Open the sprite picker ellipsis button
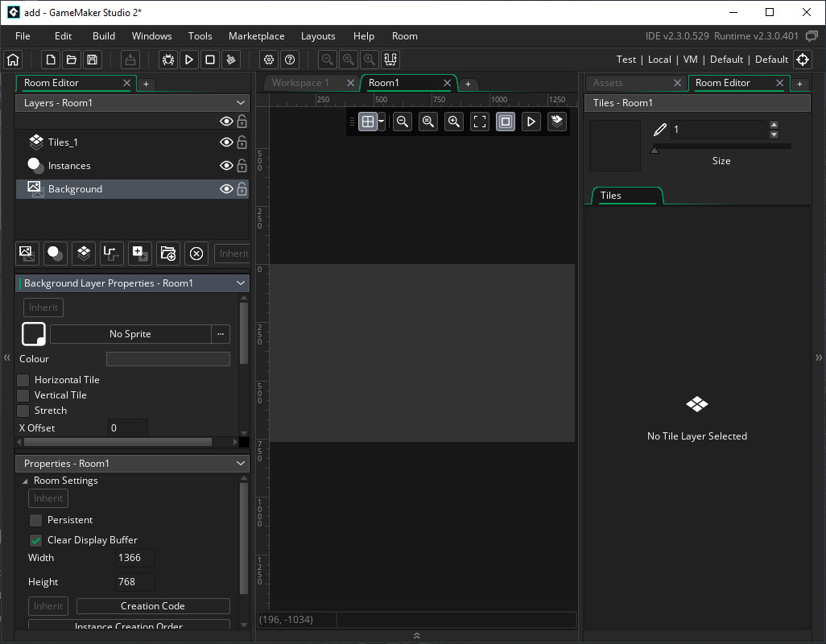 coord(221,334)
